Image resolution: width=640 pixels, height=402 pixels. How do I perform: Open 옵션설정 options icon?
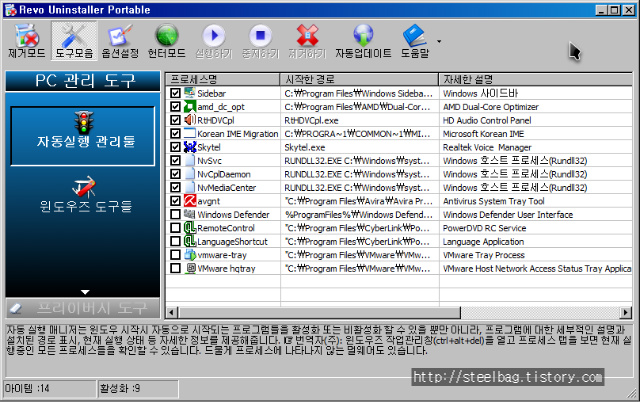click(x=120, y=41)
